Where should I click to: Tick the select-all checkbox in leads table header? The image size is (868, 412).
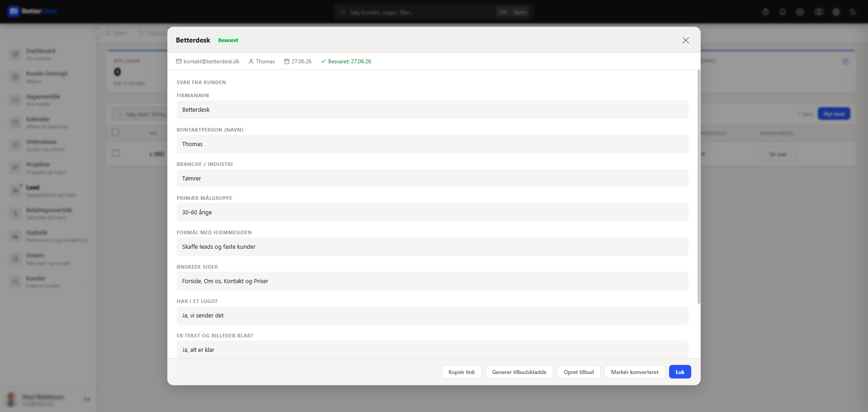pyautogui.click(x=116, y=133)
